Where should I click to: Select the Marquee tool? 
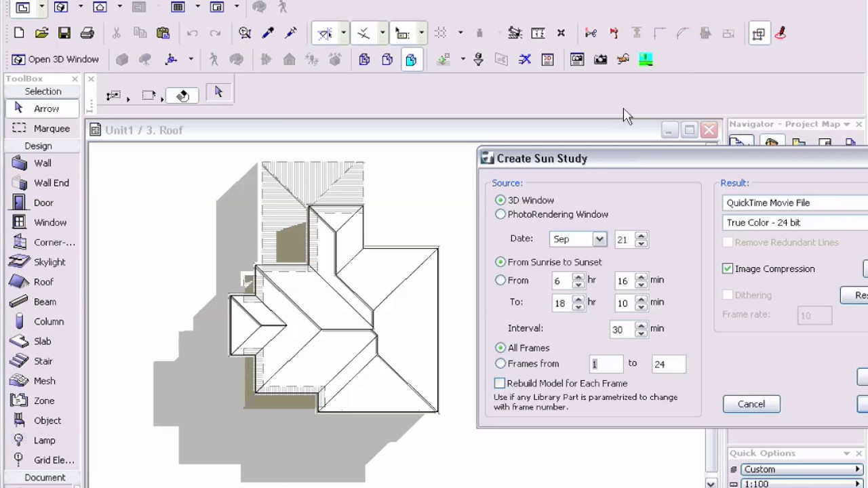42,128
